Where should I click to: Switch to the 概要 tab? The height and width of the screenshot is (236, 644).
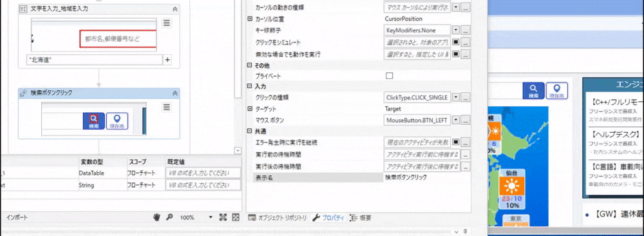[361, 218]
